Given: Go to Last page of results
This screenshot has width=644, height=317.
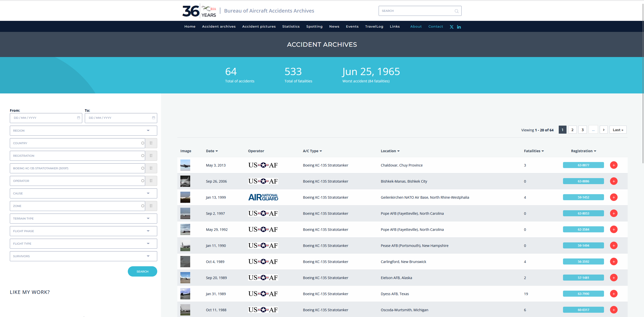Looking at the screenshot, I should [618, 130].
